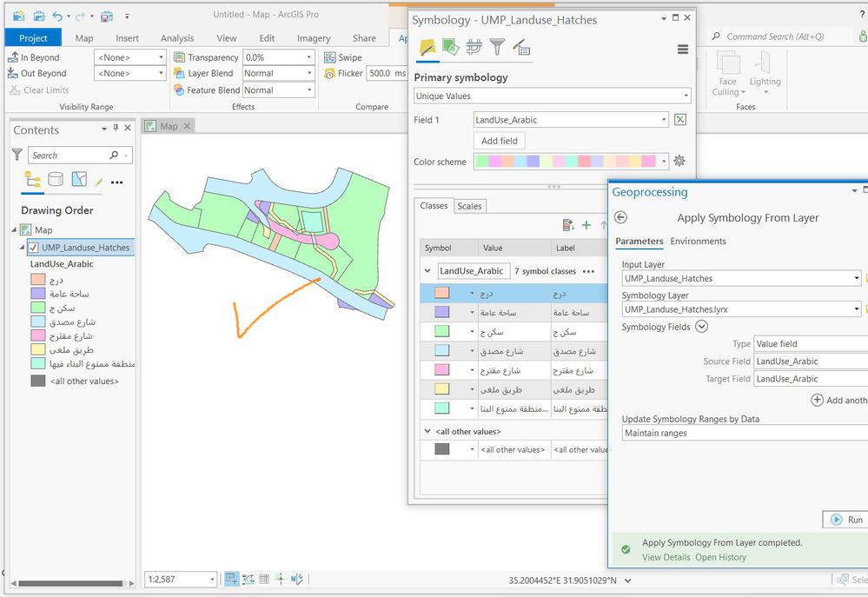Click the Contents pane overflow dots
This screenshot has height=597, width=868.
pos(116,182)
